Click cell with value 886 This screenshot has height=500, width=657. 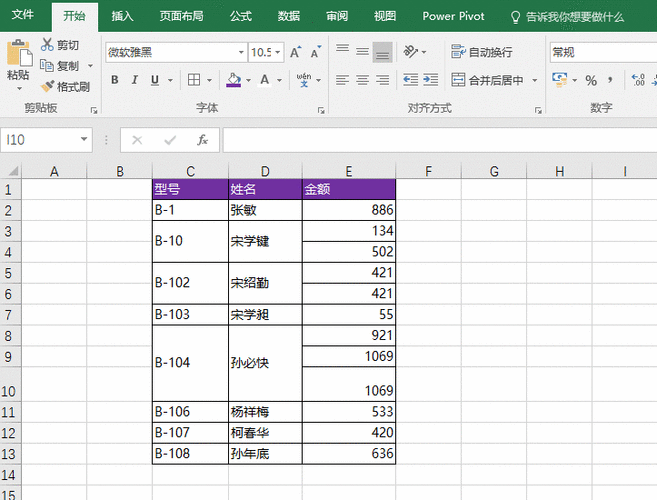pyautogui.click(x=349, y=210)
